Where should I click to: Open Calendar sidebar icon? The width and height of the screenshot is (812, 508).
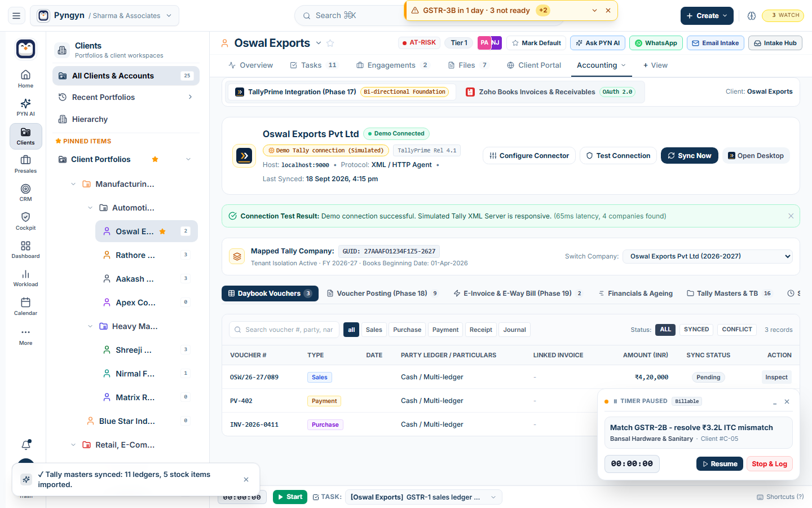25,306
